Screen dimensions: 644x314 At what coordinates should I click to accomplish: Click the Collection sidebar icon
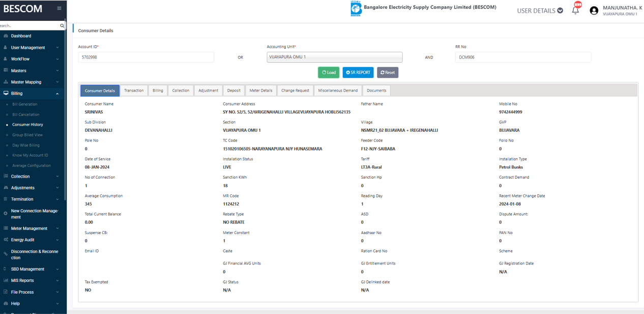click(6, 176)
